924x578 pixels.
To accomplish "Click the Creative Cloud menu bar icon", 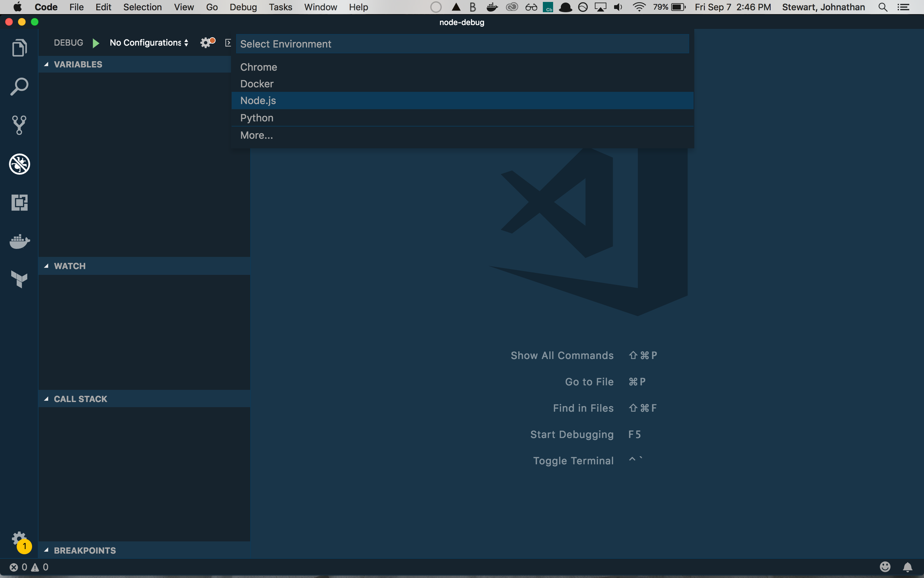I will pos(512,7).
